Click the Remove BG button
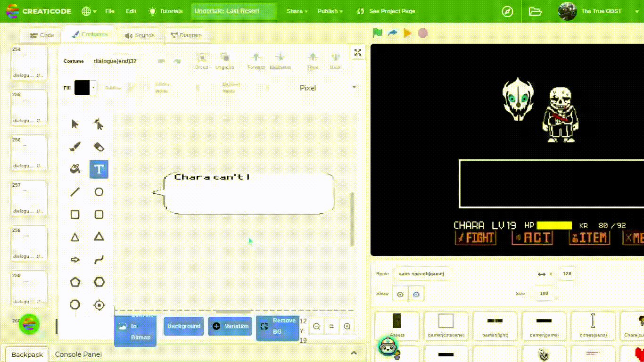The image size is (644, 362). click(278, 326)
